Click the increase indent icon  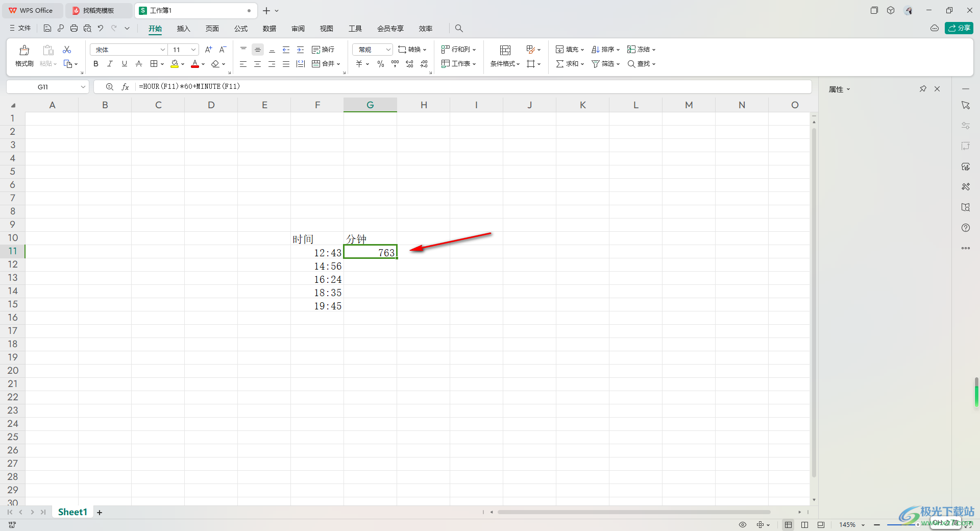pyautogui.click(x=301, y=50)
